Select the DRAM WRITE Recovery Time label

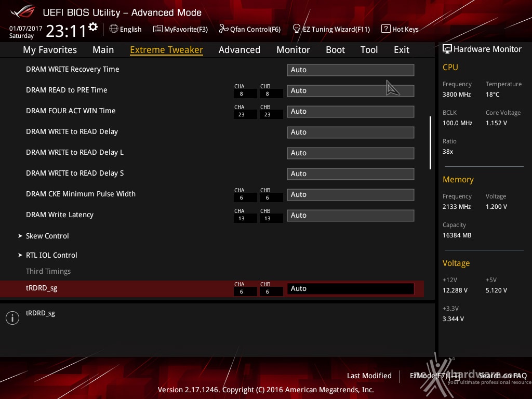click(x=73, y=69)
